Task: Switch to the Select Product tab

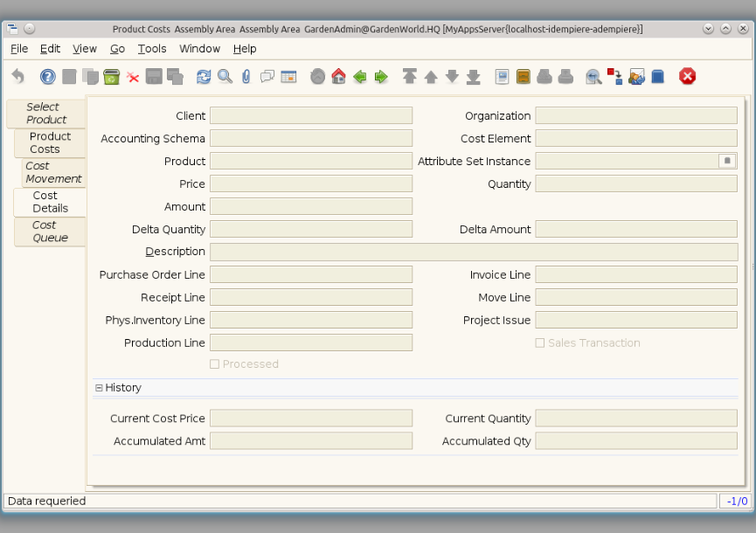Action: point(46,114)
